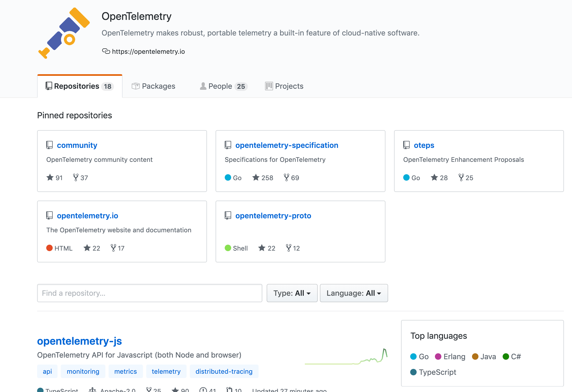
Task: Filter by Java in Top languages
Action: pyautogui.click(x=484, y=357)
